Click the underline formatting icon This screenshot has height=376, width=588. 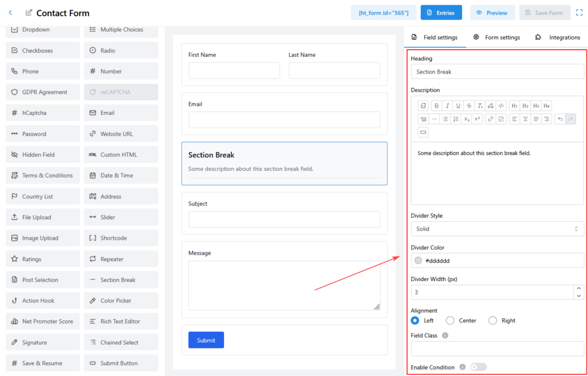click(x=458, y=106)
